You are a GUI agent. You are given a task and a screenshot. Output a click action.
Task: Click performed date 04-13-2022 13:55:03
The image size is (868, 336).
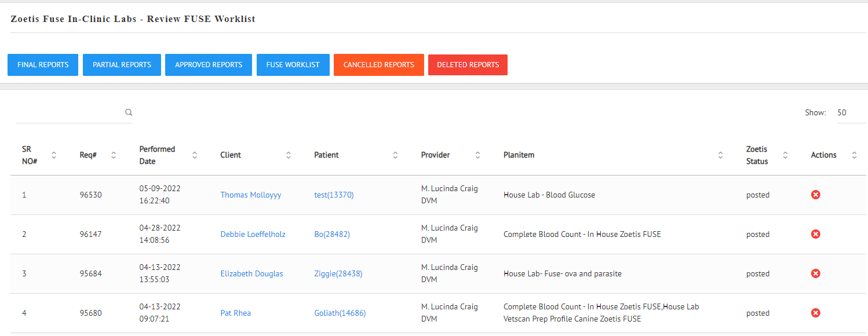pos(160,273)
